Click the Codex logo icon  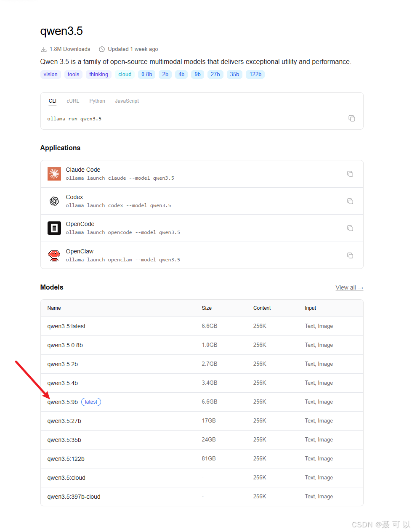(54, 201)
